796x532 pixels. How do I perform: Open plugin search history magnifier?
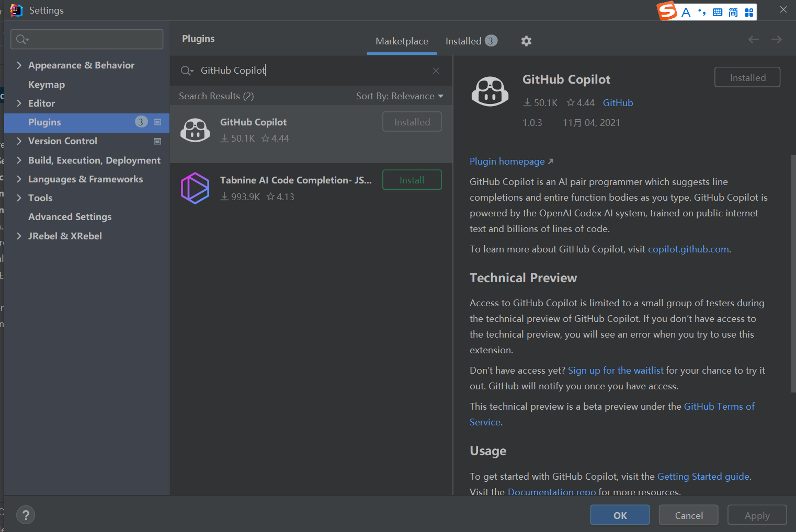(187, 71)
